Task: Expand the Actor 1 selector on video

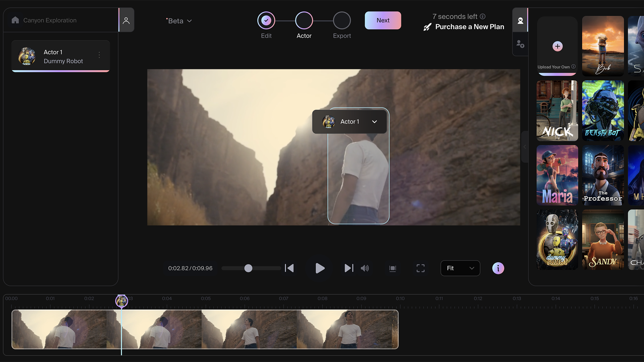Action: pyautogui.click(x=374, y=122)
